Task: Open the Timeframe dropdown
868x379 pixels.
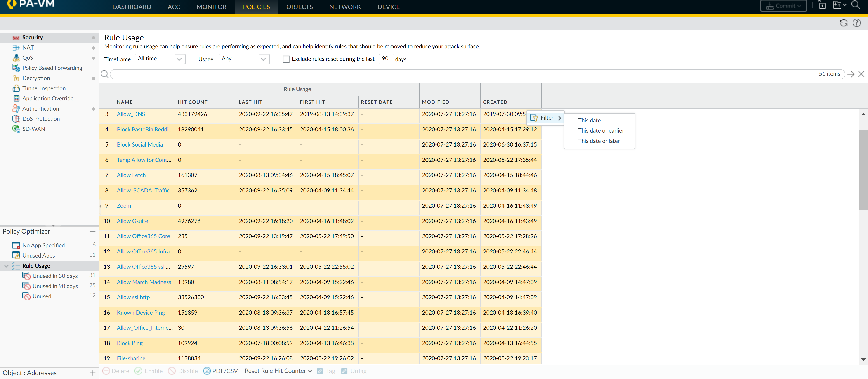Action: [160, 59]
